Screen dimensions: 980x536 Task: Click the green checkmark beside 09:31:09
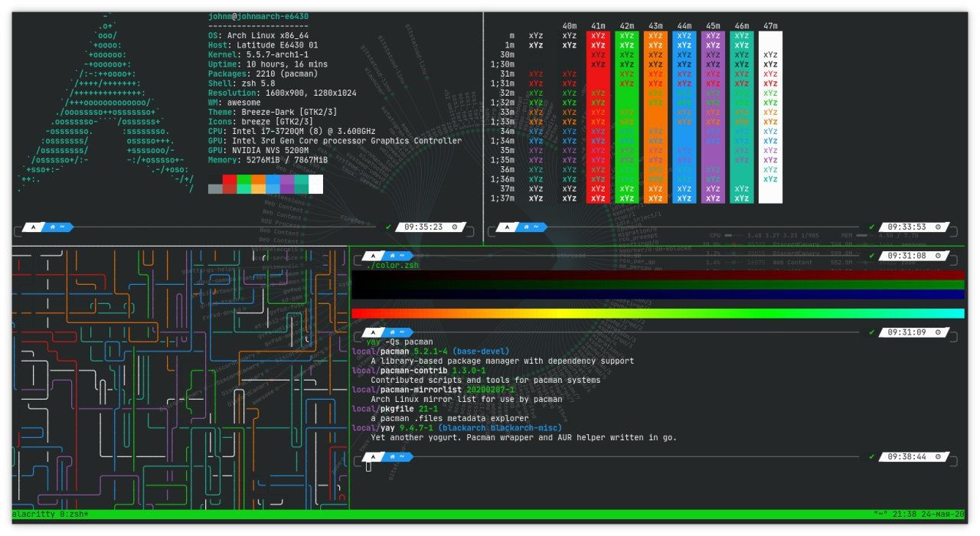[x=871, y=332]
